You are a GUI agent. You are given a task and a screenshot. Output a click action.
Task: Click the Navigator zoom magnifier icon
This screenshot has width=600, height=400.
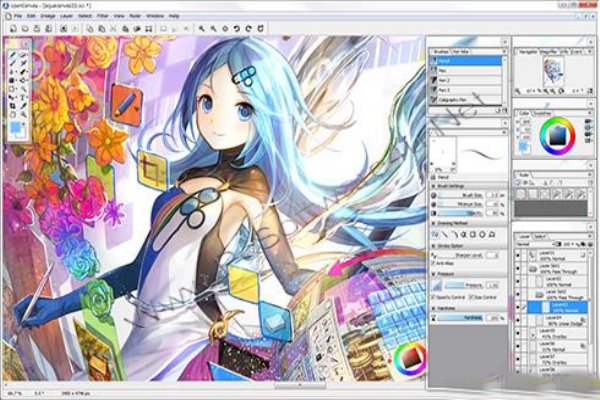[x=518, y=91]
